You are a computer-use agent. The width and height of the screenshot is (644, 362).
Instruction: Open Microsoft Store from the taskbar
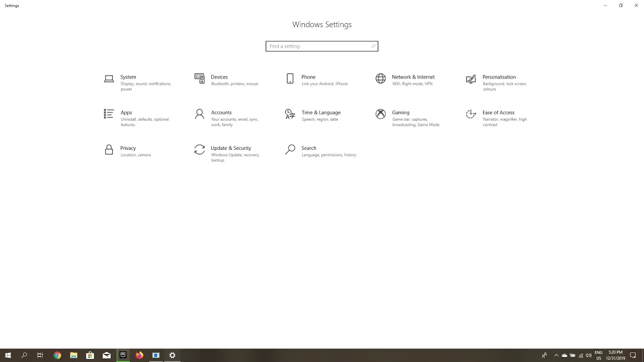point(90,355)
